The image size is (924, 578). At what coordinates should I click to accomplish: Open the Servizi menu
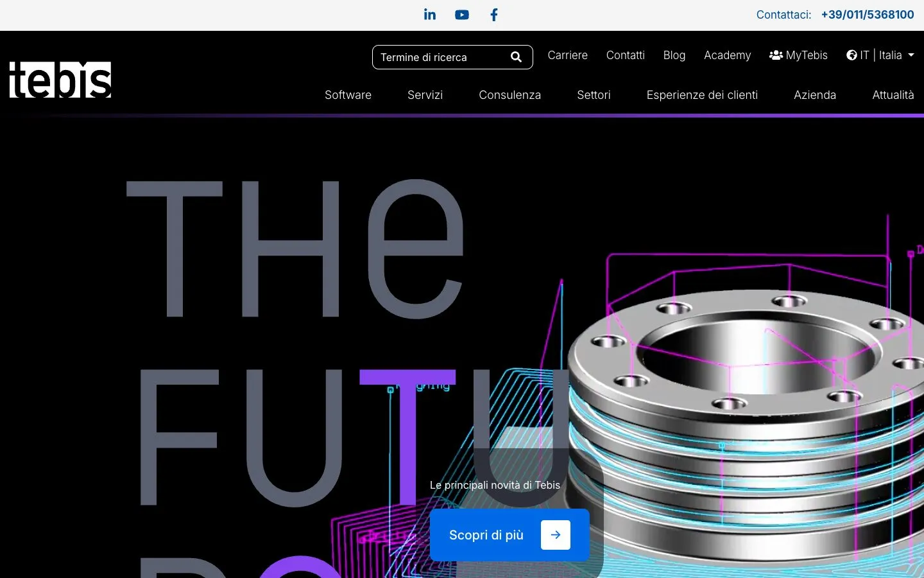(x=425, y=95)
